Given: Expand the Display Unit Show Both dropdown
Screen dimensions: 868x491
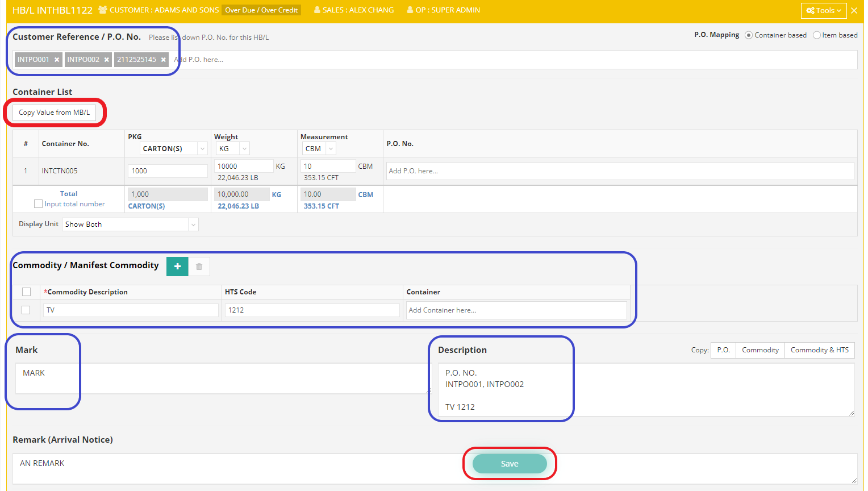Looking at the screenshot, I should (130, 224).
